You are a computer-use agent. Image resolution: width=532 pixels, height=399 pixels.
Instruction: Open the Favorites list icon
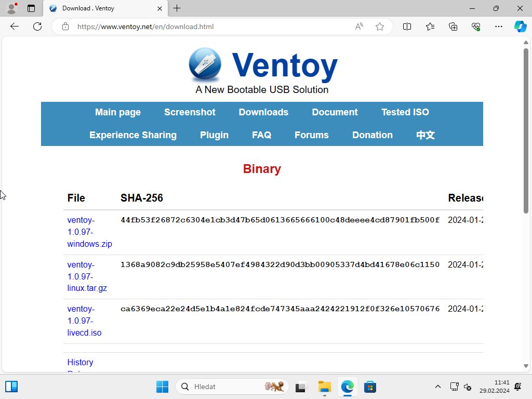[430, 26]
